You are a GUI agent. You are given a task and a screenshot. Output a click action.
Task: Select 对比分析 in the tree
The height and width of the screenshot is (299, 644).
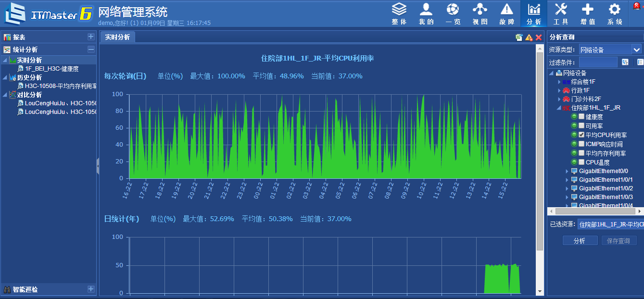click(29, 95)
